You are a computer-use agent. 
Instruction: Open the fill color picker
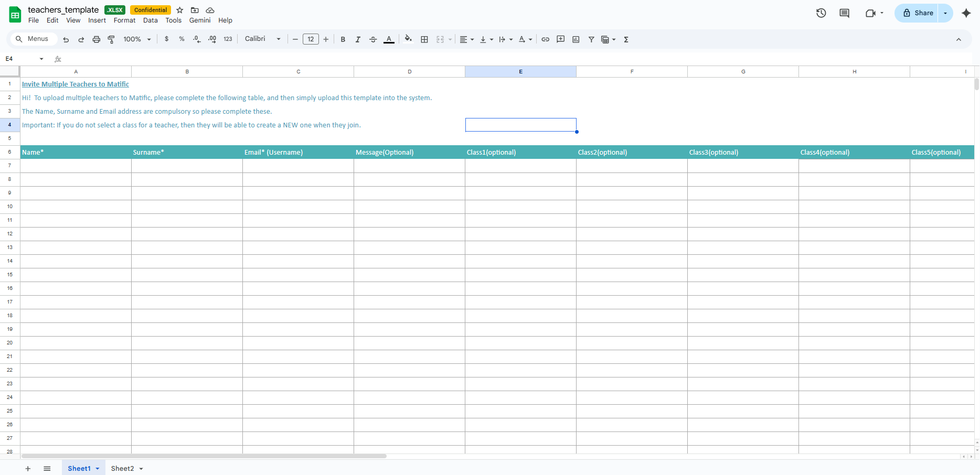pos(408,39)
